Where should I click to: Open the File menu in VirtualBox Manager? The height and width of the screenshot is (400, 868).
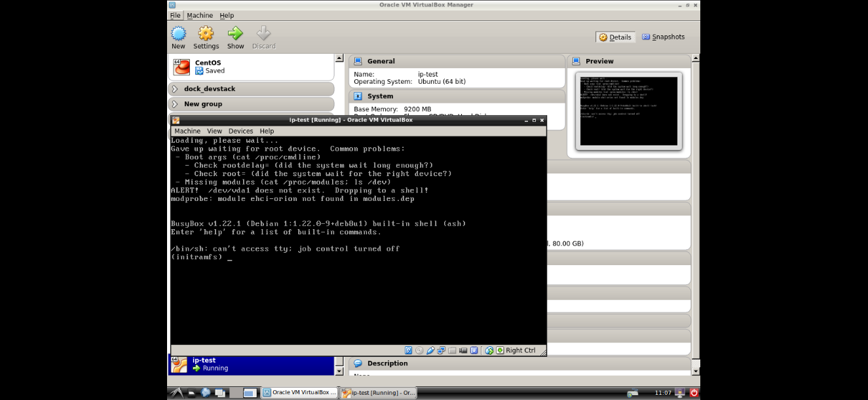pos(175,15)
